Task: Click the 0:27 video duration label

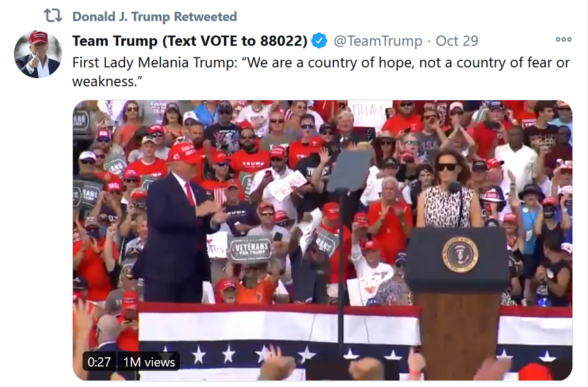Action: click(99, 362)
